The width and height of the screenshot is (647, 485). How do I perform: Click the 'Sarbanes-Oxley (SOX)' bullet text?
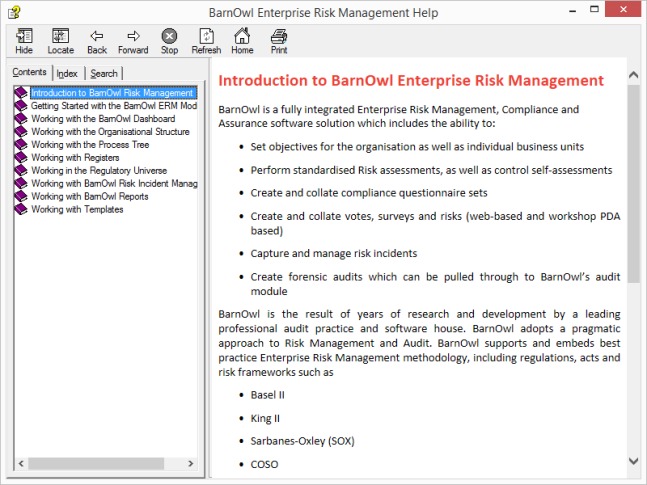[x=302, y=441]
